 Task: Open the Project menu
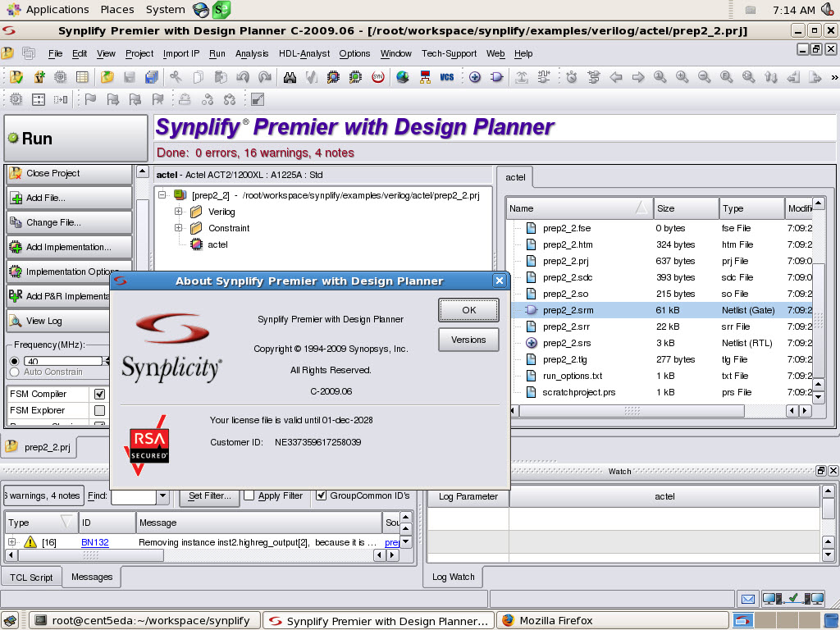[139, 53]
